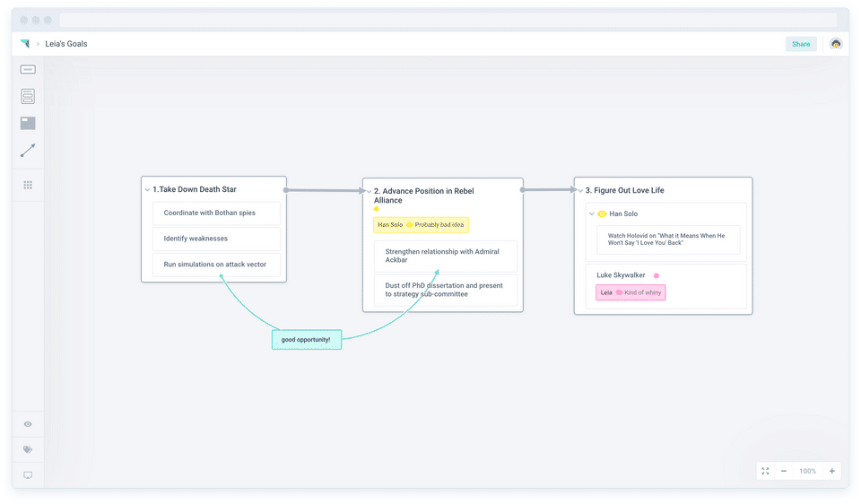The width and height of the screenshot is (861, 504).
Task: Collapse the Figure Out Love Life card
Action: click(x=580, y=191)
